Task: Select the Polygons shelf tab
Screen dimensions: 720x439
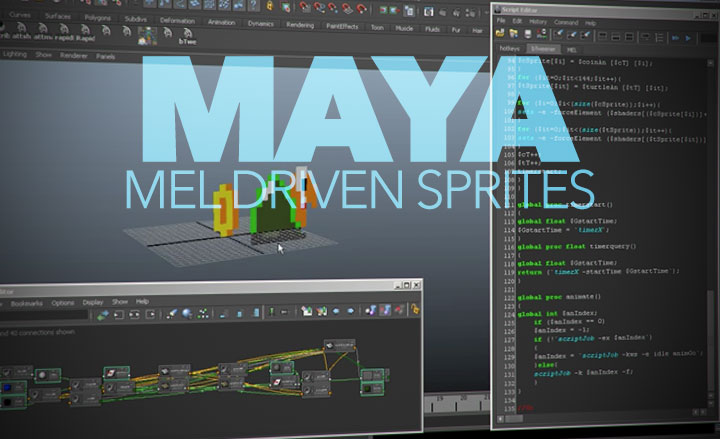Action: pyautogui.click(x=98, y=17)
